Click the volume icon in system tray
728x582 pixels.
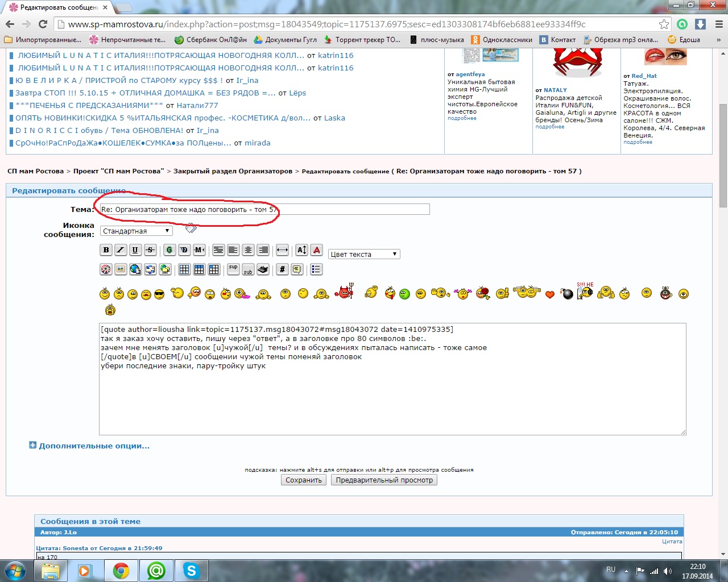667,571
